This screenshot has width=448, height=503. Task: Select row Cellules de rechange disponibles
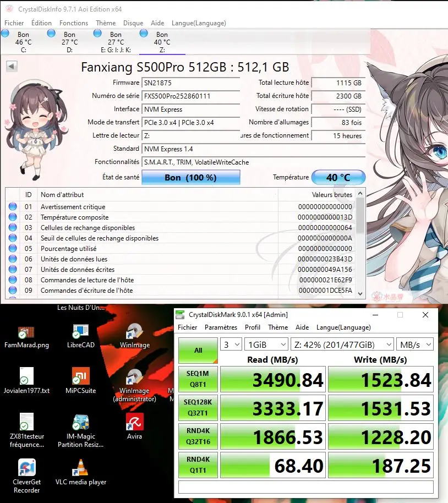tap(181, 227)
